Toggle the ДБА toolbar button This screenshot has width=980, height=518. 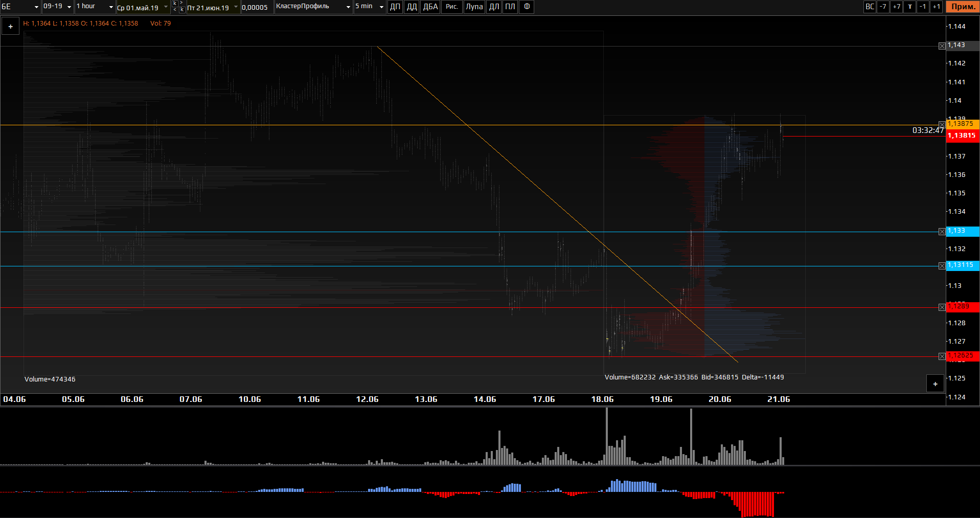pos(430,7)
